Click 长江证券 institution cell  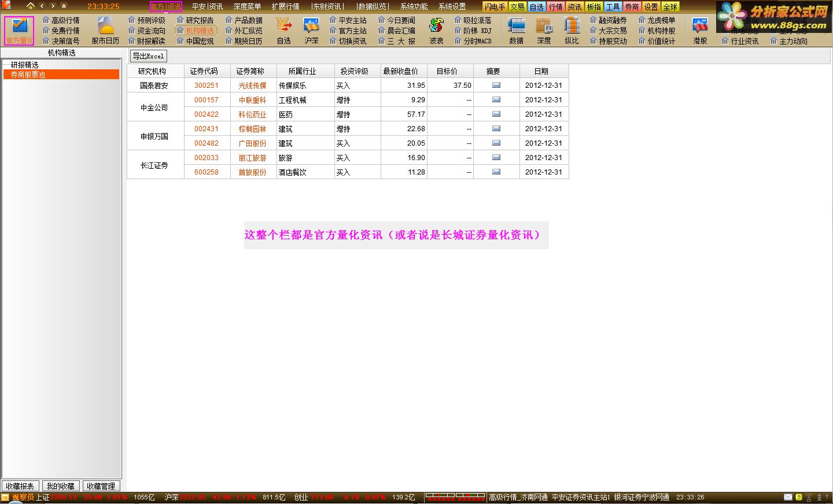155,165
